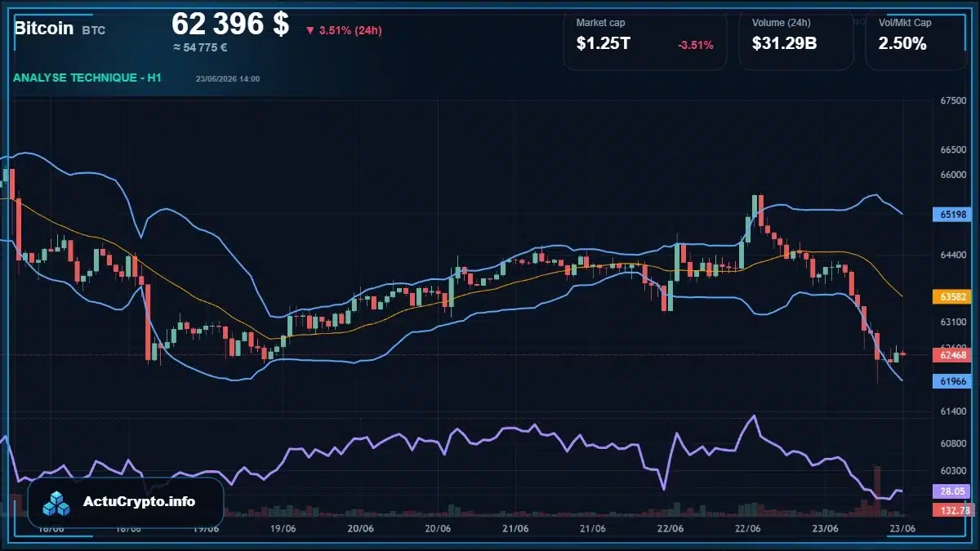The image size is (980, 551).
Task: Click the 62 396 $ price
Action: tap(230, 24)
